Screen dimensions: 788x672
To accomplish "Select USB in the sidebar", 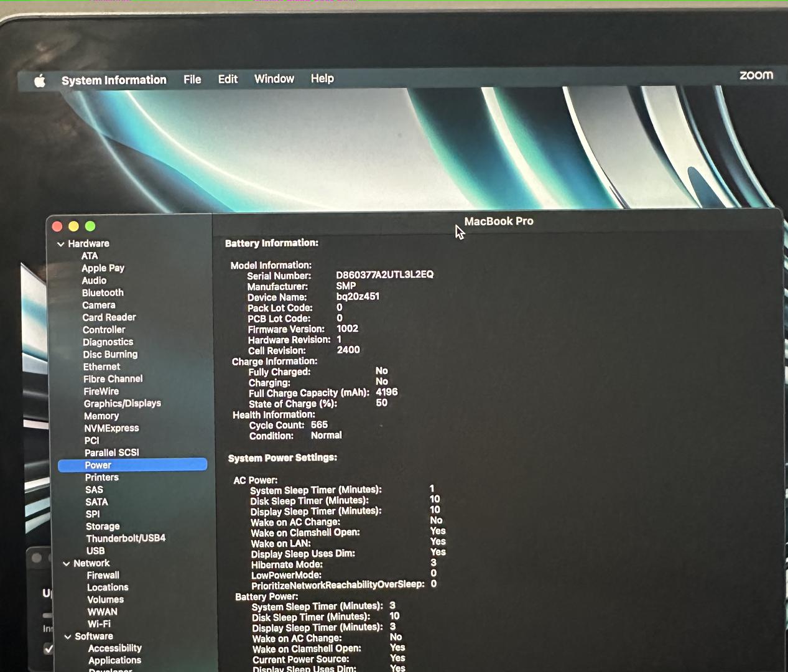I will 95,551.
